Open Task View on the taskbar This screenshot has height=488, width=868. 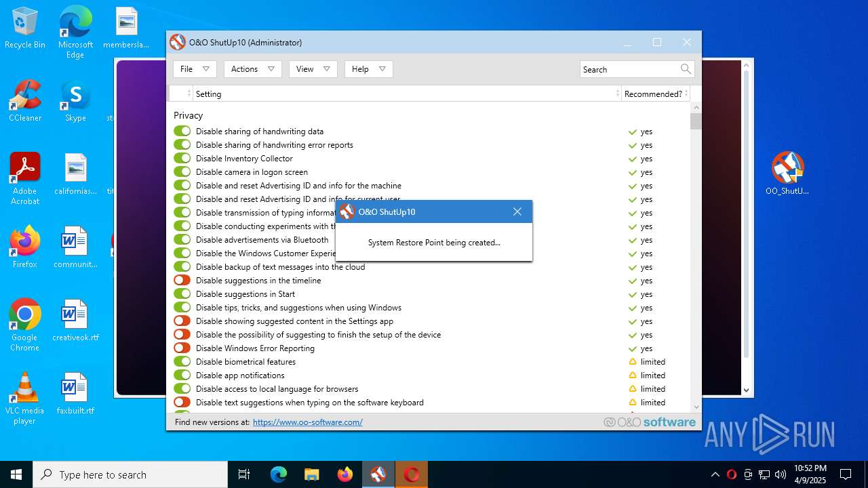[x=244, y=474]
